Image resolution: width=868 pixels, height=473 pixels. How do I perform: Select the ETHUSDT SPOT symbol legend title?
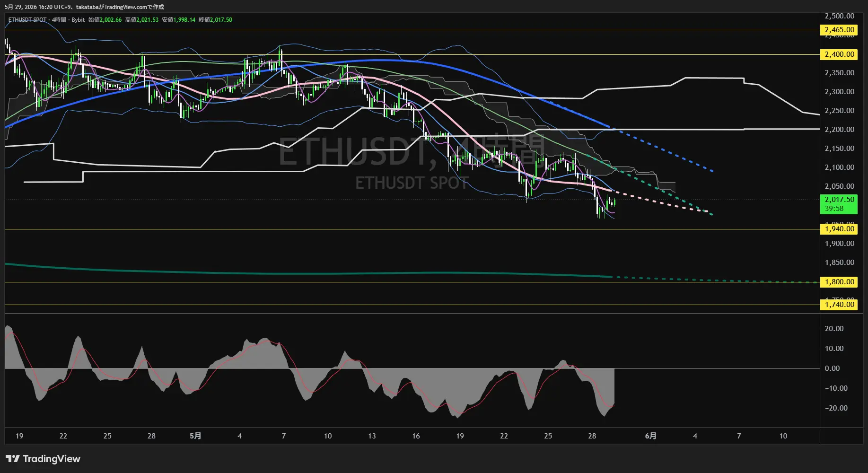pos(27,20)
